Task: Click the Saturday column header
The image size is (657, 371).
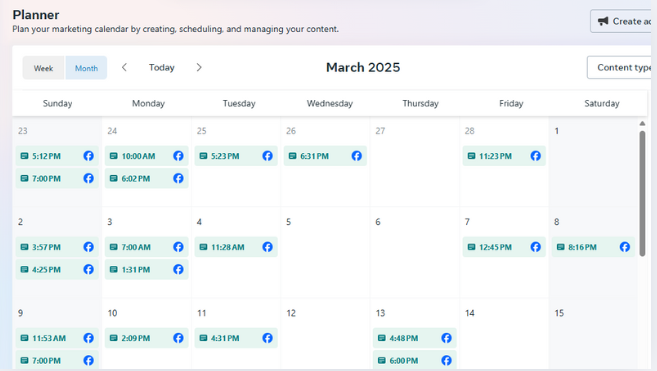Action: pyautogui.click(x=602, y=104)
